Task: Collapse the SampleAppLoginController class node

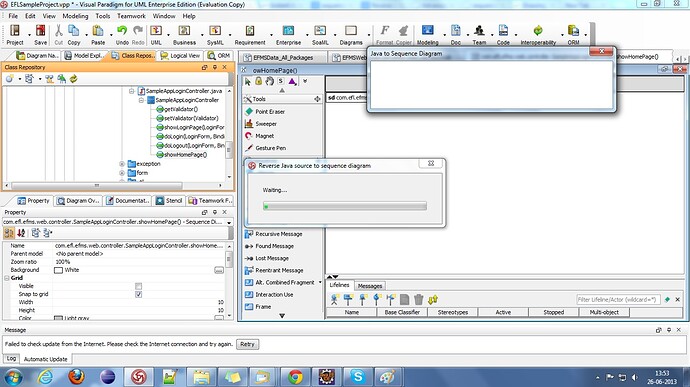Action: 142,100
